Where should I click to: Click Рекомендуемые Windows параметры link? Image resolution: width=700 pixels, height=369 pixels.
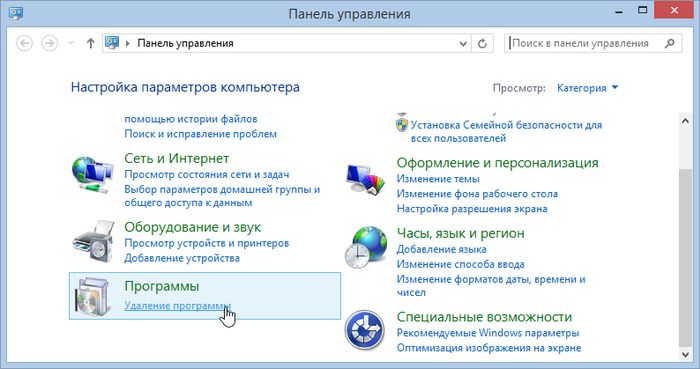[x=488, y=333]
